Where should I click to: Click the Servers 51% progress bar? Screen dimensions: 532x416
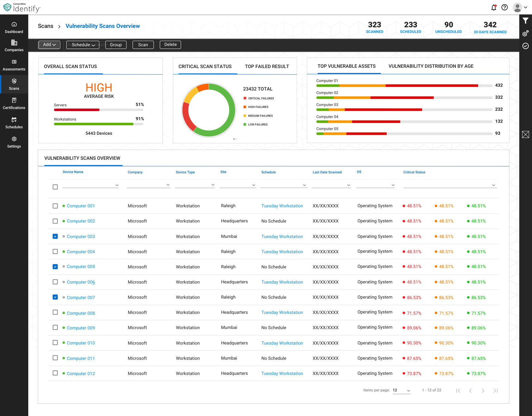coord(98,110)
